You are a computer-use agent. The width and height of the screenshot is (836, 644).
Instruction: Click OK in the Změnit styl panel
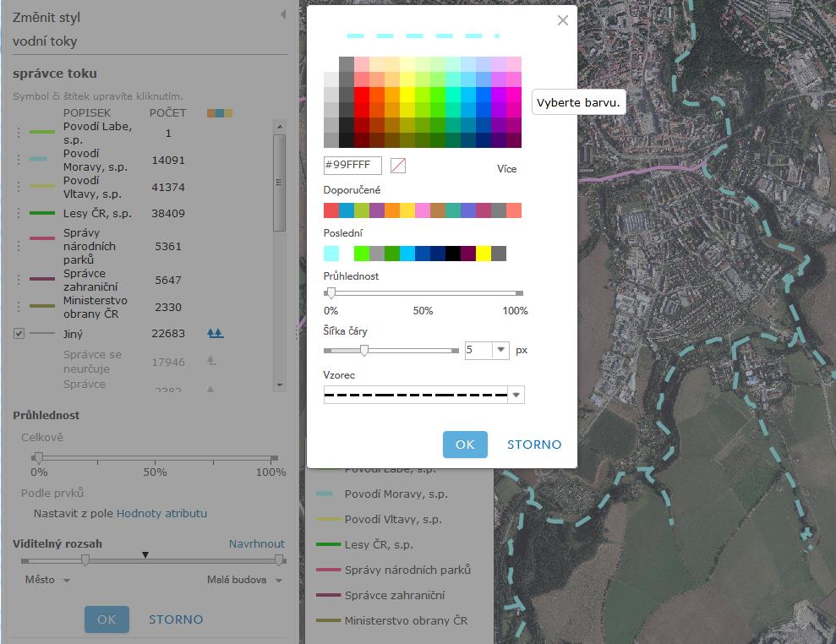pyautogui.click(x=107, y=619)
